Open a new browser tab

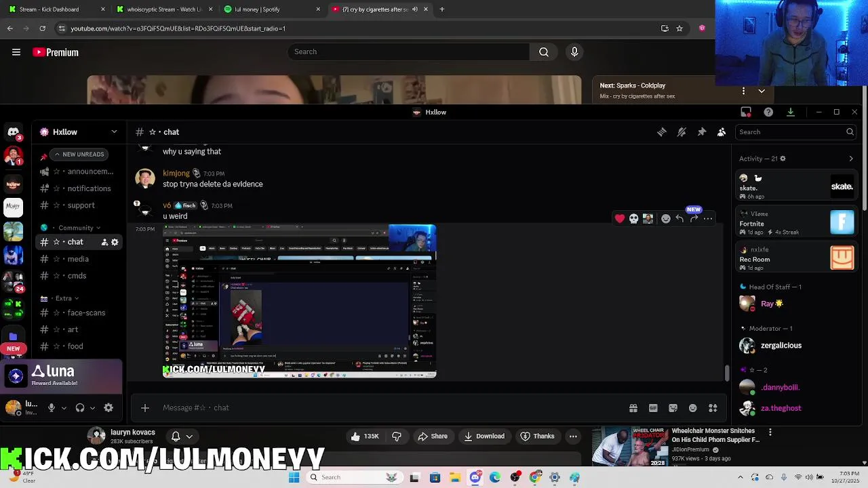tap(442, 9)
